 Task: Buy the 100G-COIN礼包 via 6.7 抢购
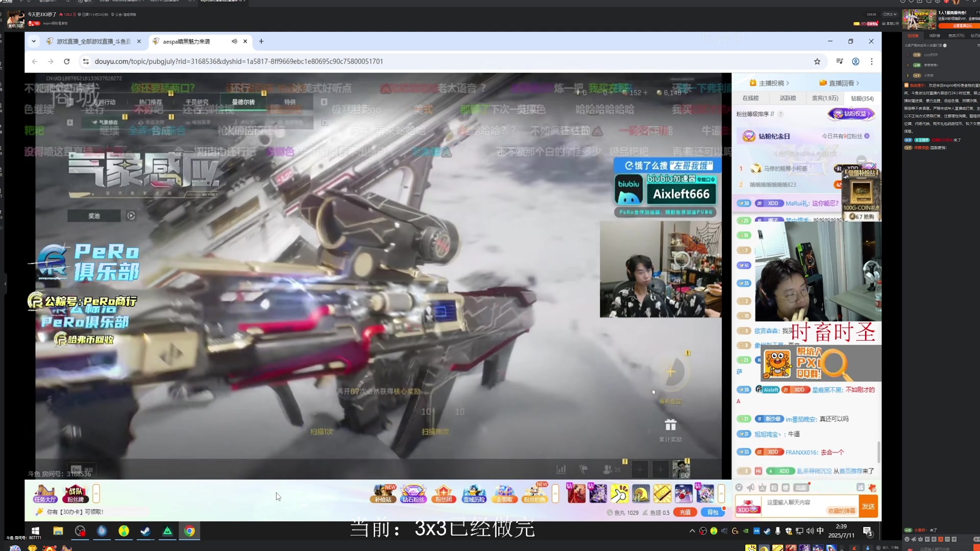click(862, 217)
